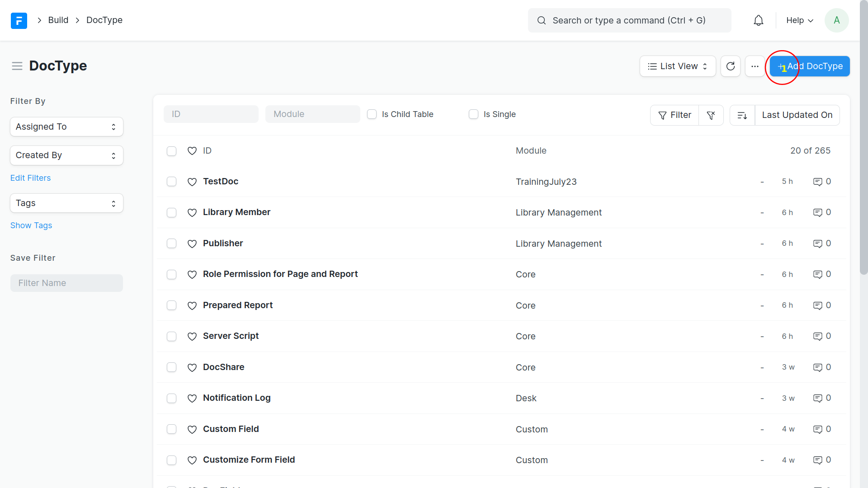Screen dimensions: 868x488
Task: Toggle sort direction icon
Action: click(742, 115)
